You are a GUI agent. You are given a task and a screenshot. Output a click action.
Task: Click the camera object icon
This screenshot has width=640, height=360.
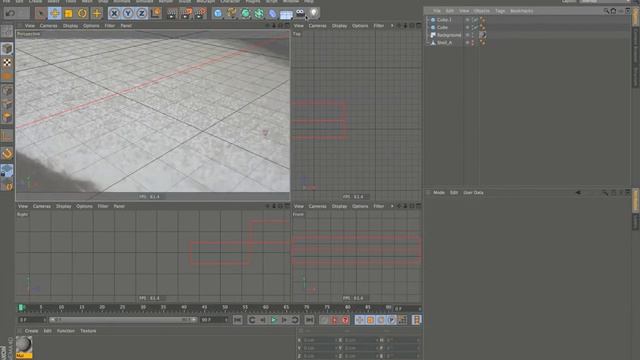tap(300, 13)
